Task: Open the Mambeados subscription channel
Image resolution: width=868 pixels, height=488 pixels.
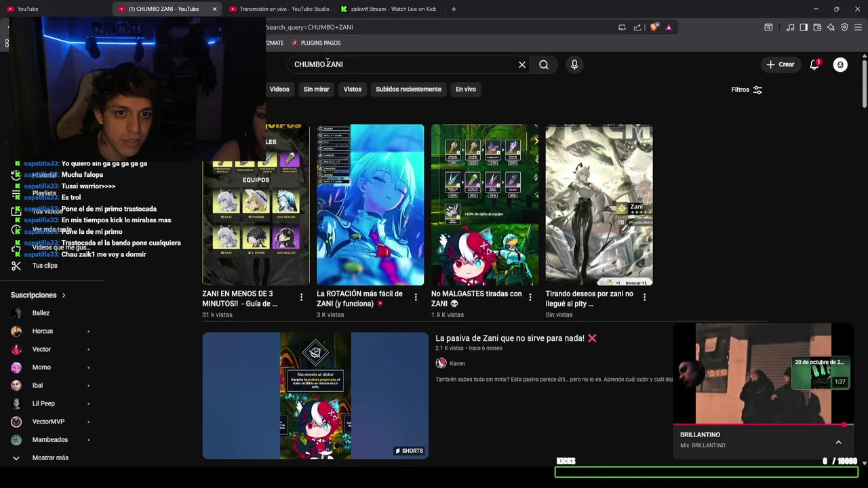Action: click(50, 440)
